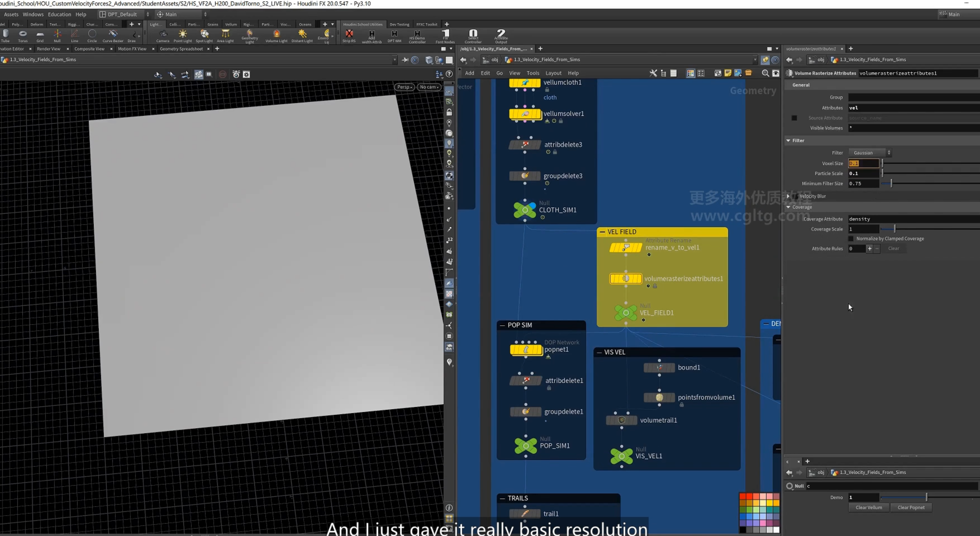Select the VEL_FIELD1 null node icon

pyautogui.click(x=626, y=313)
